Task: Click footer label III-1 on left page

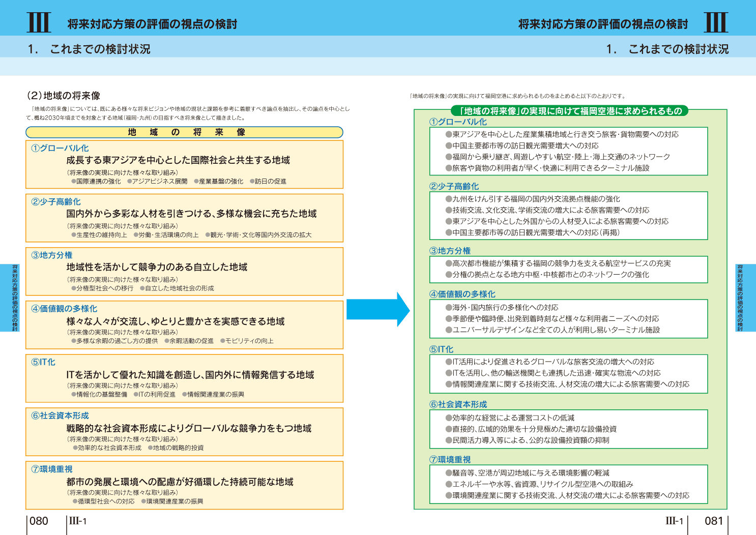Action: pyautogui.click(x=78, y=521)
